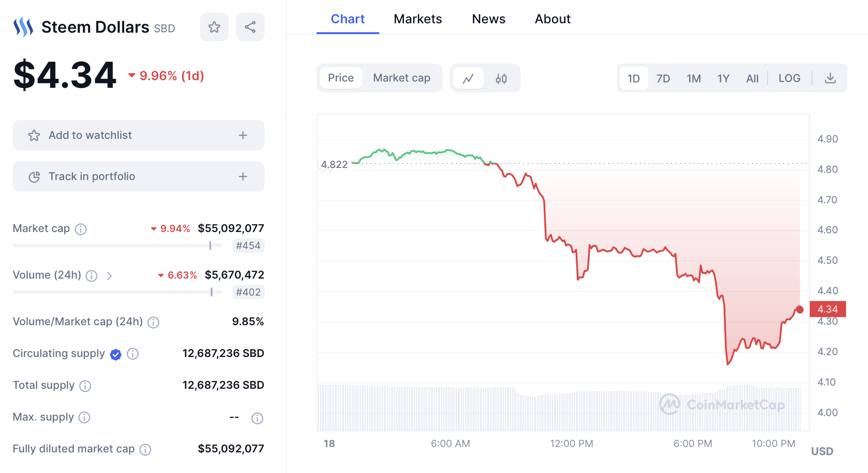The height and width of the screenshot is (473, 868).
Task: Toggle chart to Market cap
Action: coord(401,78)
